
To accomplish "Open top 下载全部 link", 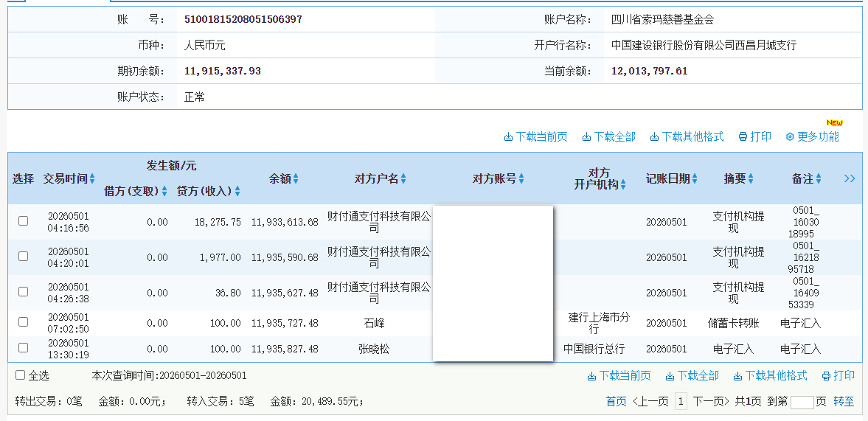I will pos(614,136).
